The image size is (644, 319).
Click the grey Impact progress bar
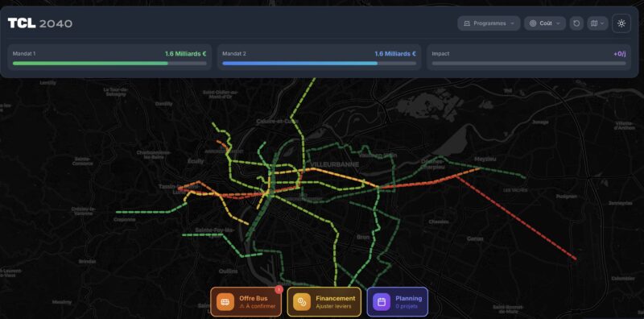point(529,64)
